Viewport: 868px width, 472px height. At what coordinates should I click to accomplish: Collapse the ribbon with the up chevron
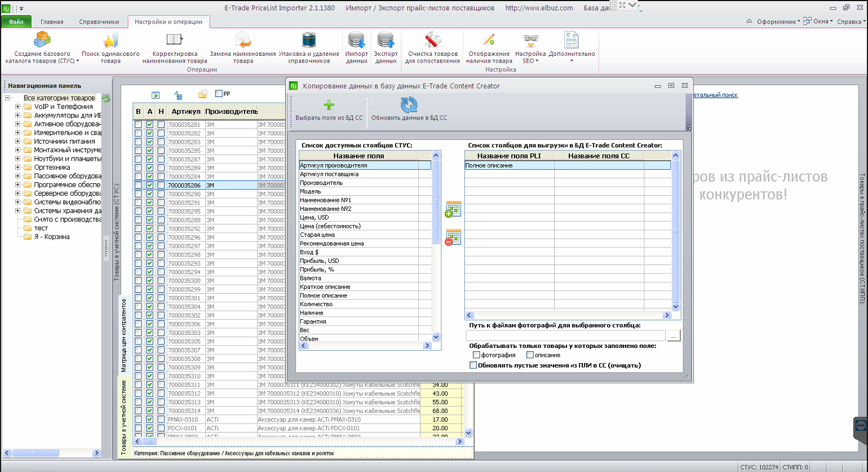pos(749,21)
